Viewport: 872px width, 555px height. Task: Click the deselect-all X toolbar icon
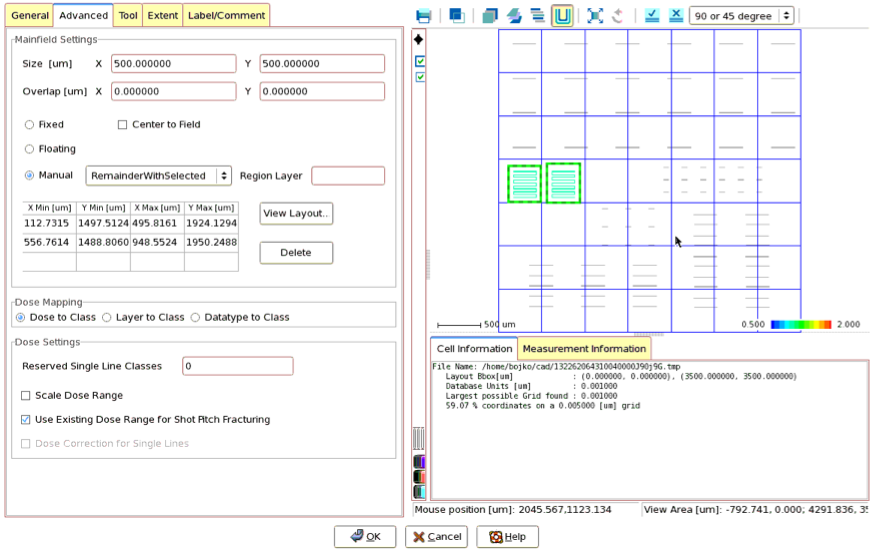(x=676, y=16)
